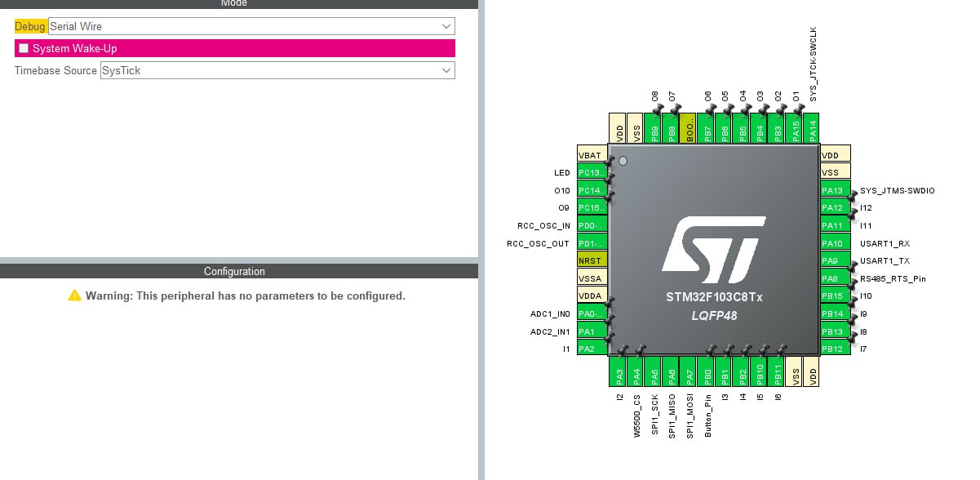Click the Configuration panel header

click(x=234, y=271)
